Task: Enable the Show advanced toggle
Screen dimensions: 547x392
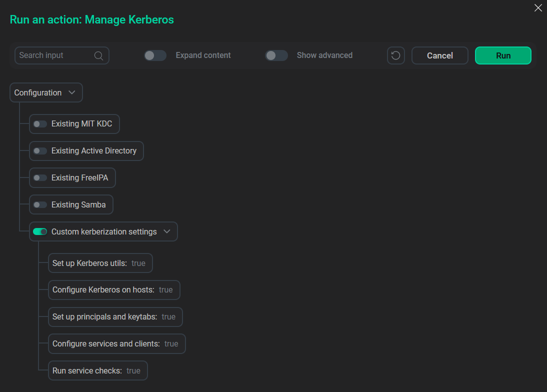Action: click(276, 55)
